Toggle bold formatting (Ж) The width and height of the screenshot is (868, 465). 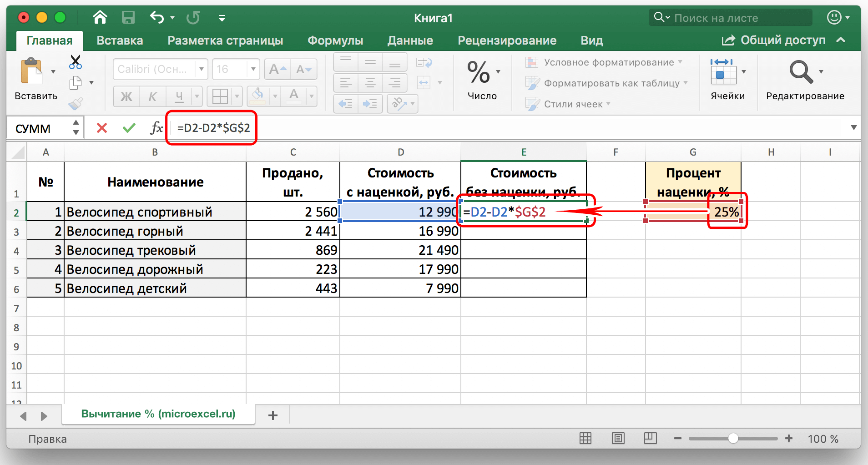click(126, 96)
